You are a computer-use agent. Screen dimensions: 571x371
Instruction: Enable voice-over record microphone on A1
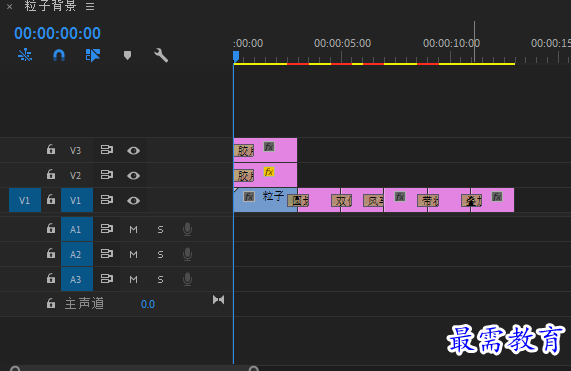coord(187,229)
